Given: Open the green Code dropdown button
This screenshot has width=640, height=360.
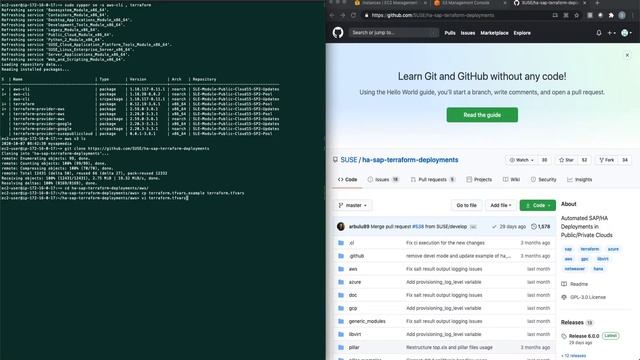Looking at the screenshot, I should (x=538, y=205).
